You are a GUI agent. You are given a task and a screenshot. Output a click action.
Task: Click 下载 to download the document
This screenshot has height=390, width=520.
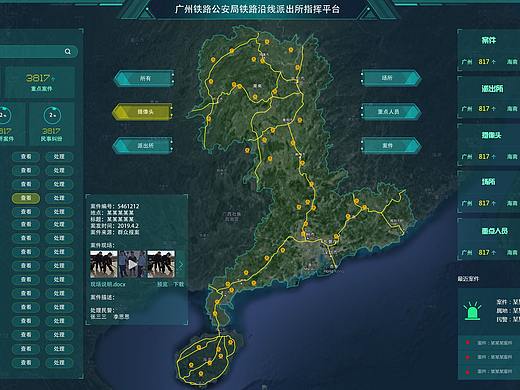pos(178,284)
